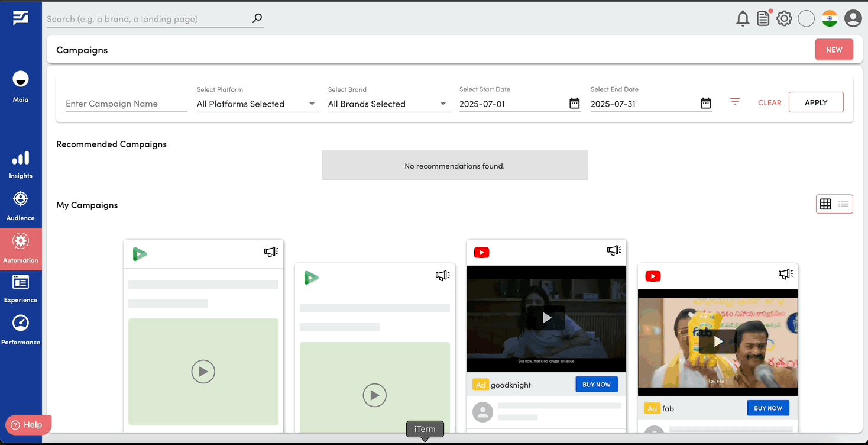
Task: Click megaphone icon on goodknight card
Action: (x=614, y=250)
